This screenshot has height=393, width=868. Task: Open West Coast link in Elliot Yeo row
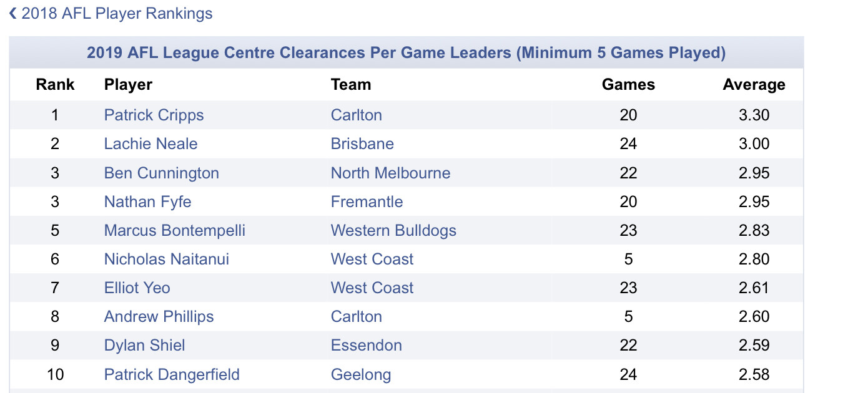pyautogui.click(x=372, y=288)
